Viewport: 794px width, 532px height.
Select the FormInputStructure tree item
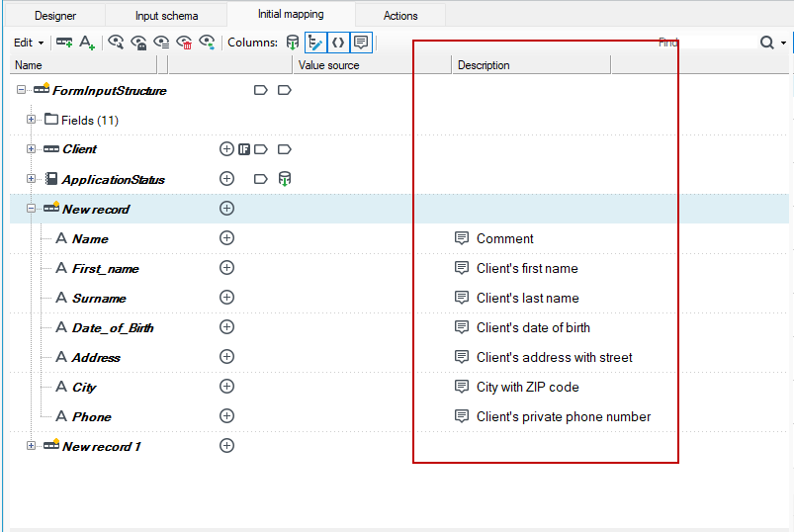pyautogui.click(x=110, y=91)
